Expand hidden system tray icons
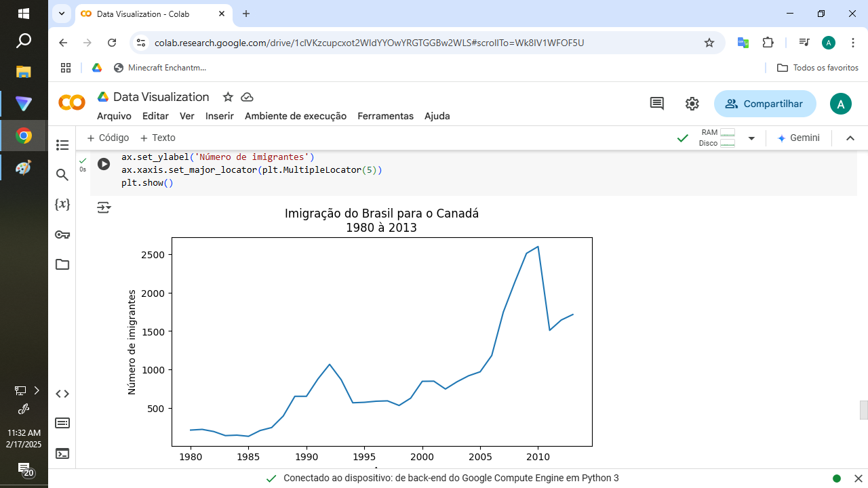This screenshot has width=868, height=488. click(37, 390)
